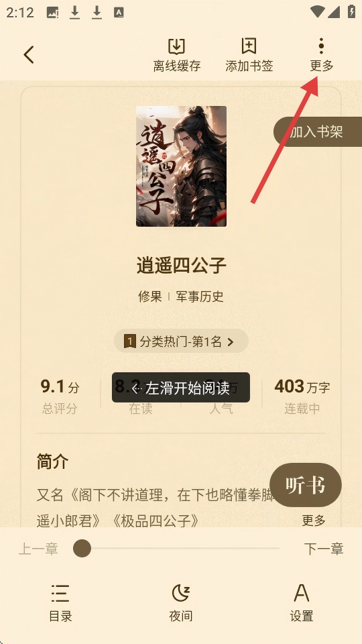Tap the 逍遥四公子 book cover image
Screen dimensions: 362x644
pos(181,166)
